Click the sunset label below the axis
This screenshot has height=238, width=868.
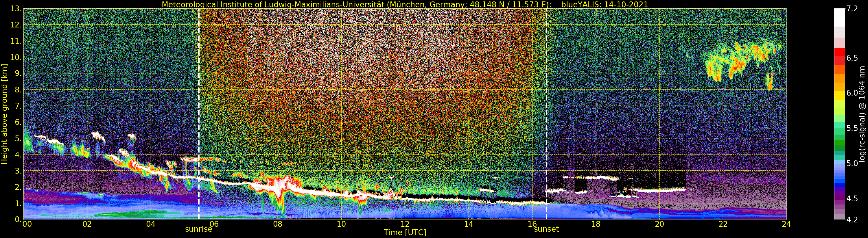546,229
